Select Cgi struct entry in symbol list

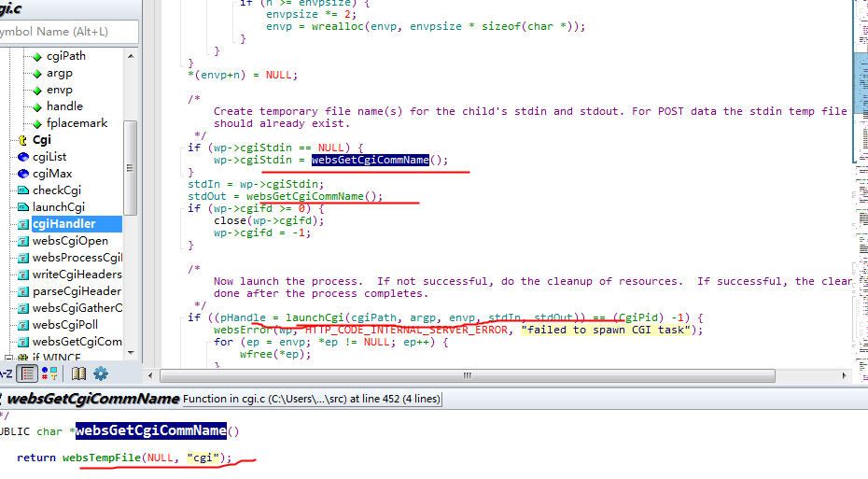pos(41,139)
